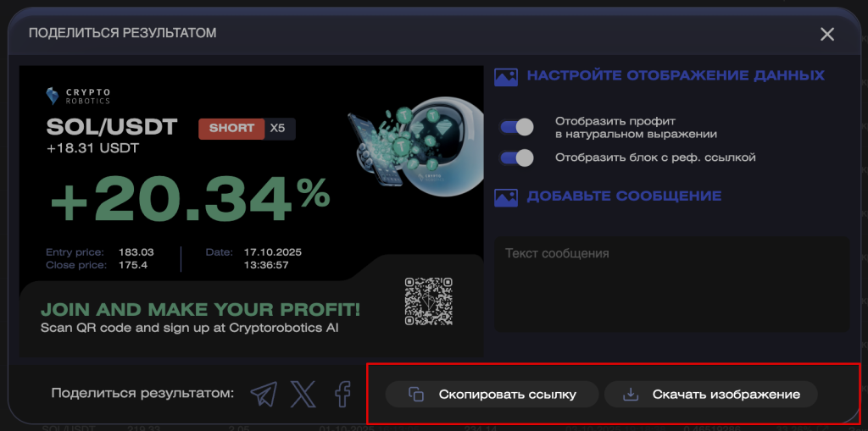The width and height of the screenshot is (868, 431).
Task: Disable 'Отобразить блок с реф. ссылкой' switch
Action: click(x=516, y=157)
